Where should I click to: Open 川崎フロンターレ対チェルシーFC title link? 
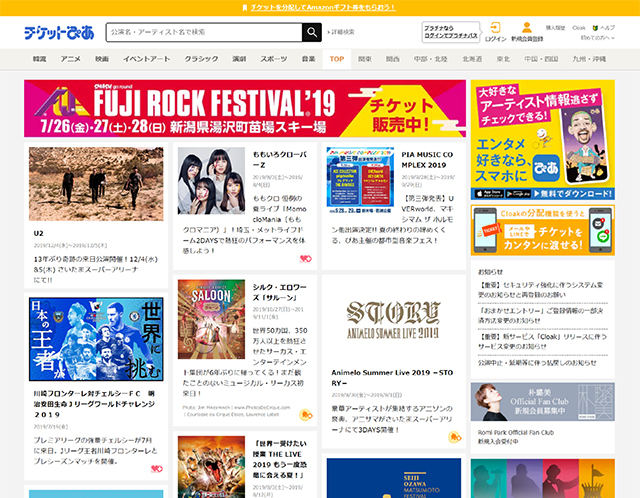point(94,404)
